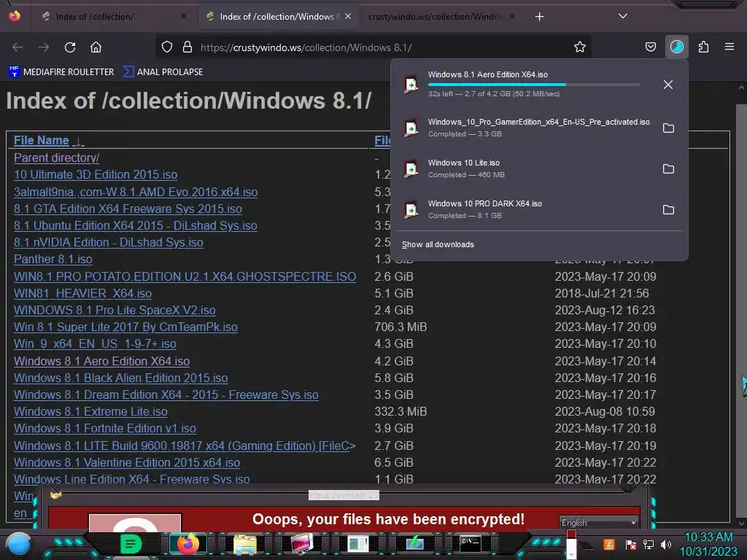The image size is (747, 560).
Task: Open File Explorer from the taskbar
Action: [x=245, y=544]
